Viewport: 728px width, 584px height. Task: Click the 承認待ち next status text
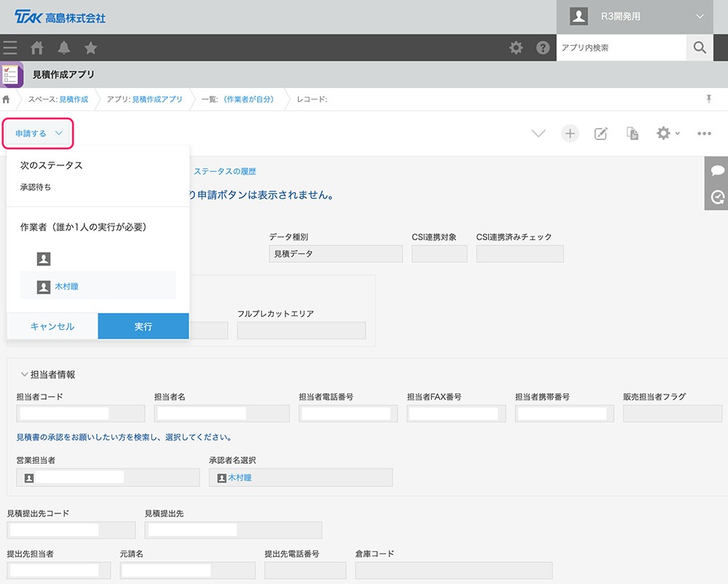[x=36, y=187]
